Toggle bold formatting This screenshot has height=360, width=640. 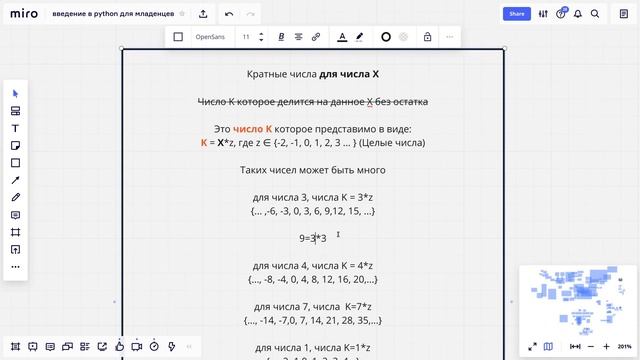pos(281,37)
